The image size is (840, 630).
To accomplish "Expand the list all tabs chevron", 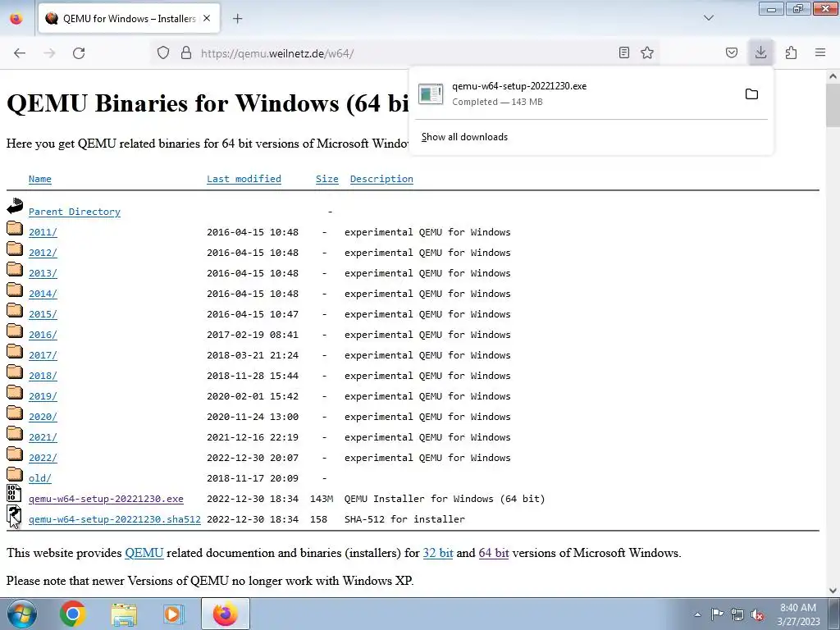I will click(x=708, y=18).
